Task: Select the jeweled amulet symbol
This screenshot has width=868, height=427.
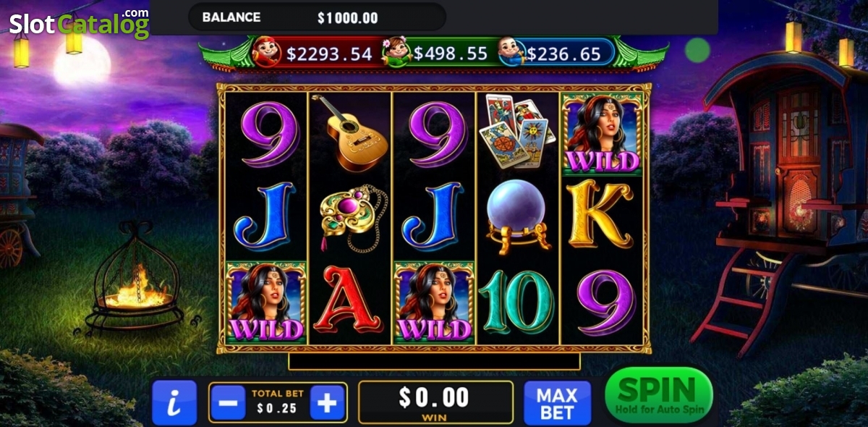Action: click(352, 217)
